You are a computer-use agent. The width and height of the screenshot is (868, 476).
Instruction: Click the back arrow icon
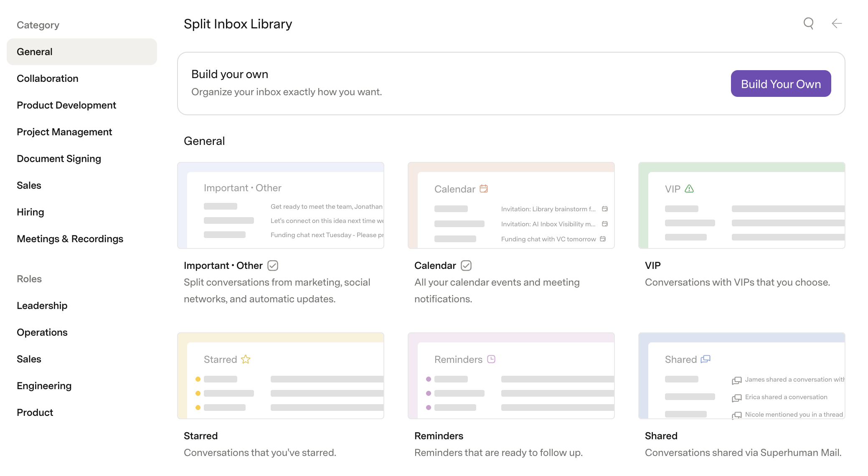tap(837, 23)
